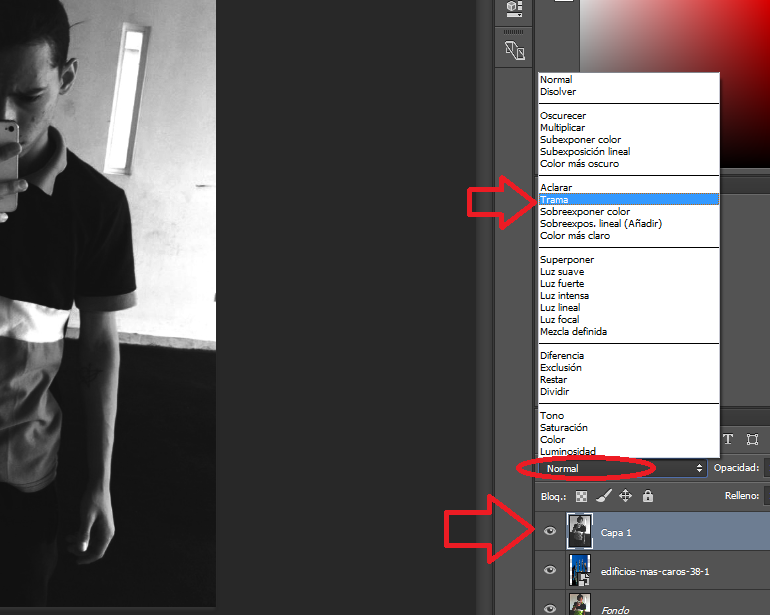Click the edificios-mas-caros-38-1 layer thumbnail

click(580, 570)
